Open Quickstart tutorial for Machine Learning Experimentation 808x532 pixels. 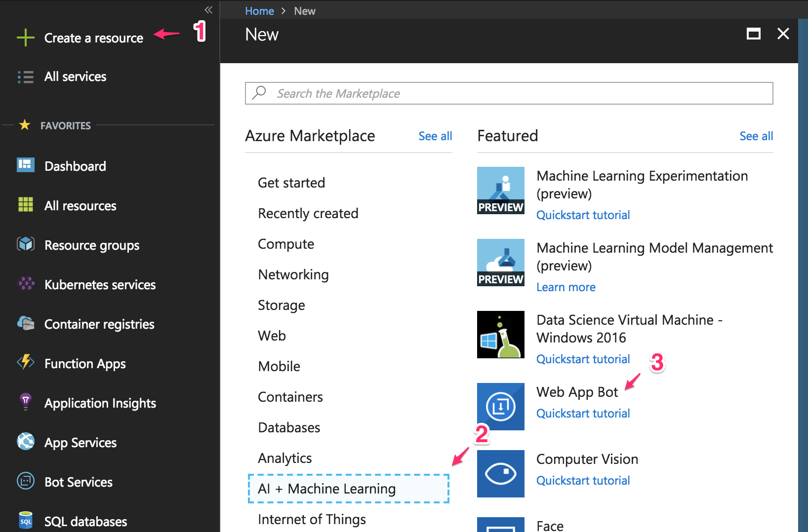tap(583, 215)
